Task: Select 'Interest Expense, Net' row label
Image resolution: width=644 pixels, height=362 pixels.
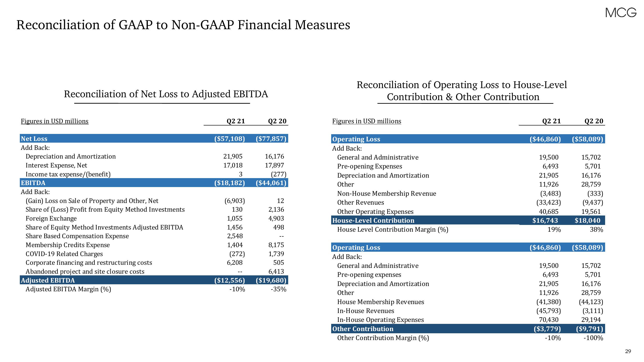Action: coord(56,165)
